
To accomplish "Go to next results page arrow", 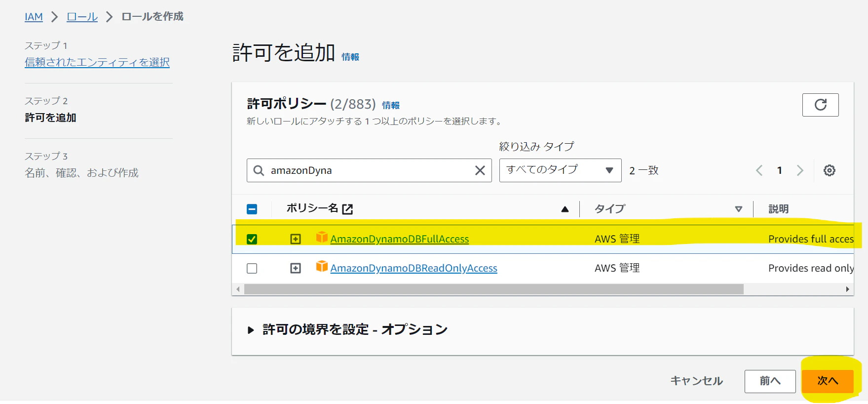I will click(x=800, y=170).
